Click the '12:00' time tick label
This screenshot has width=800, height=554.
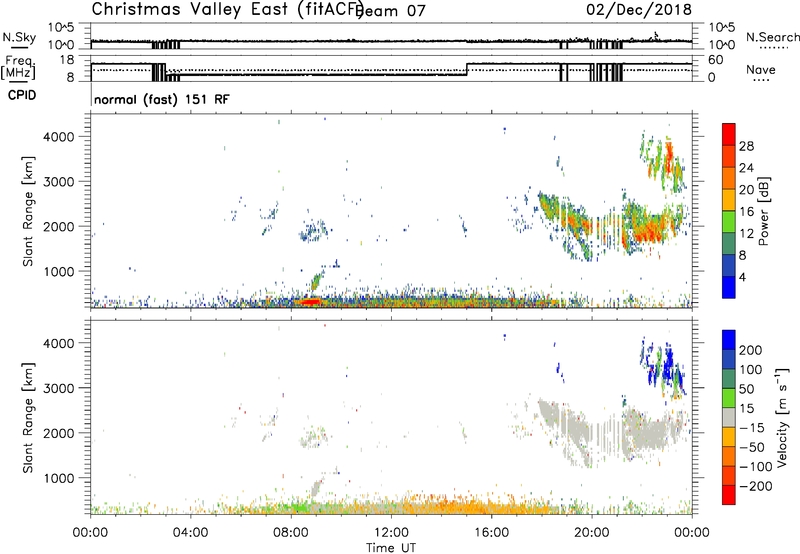click(x=391, y=533)
